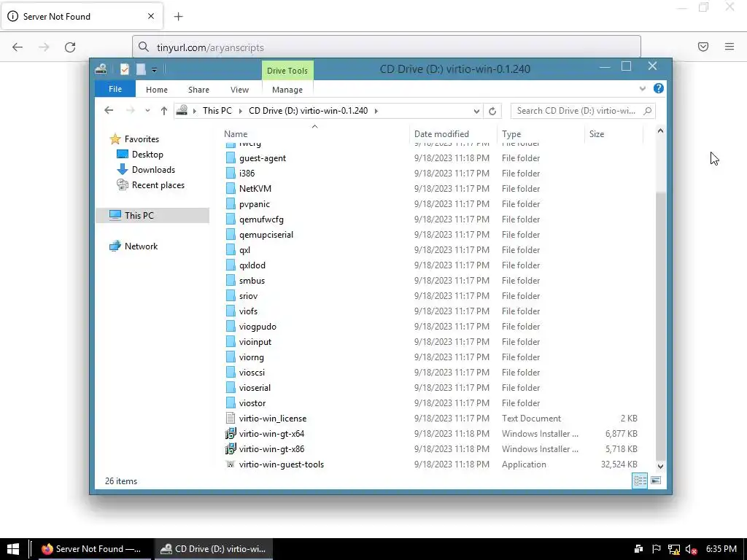
Task: Click the Properties quick access icon in Explorer
Action: [x=124, y=69]
